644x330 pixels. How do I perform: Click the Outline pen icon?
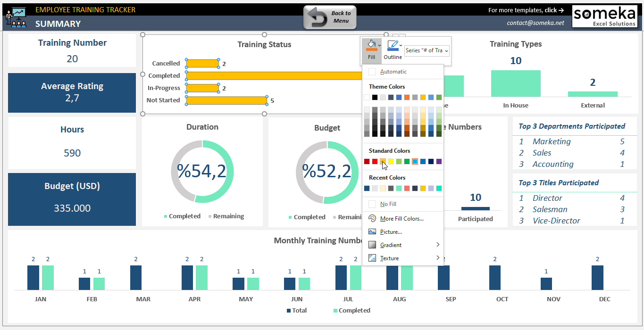pos(392,45)
